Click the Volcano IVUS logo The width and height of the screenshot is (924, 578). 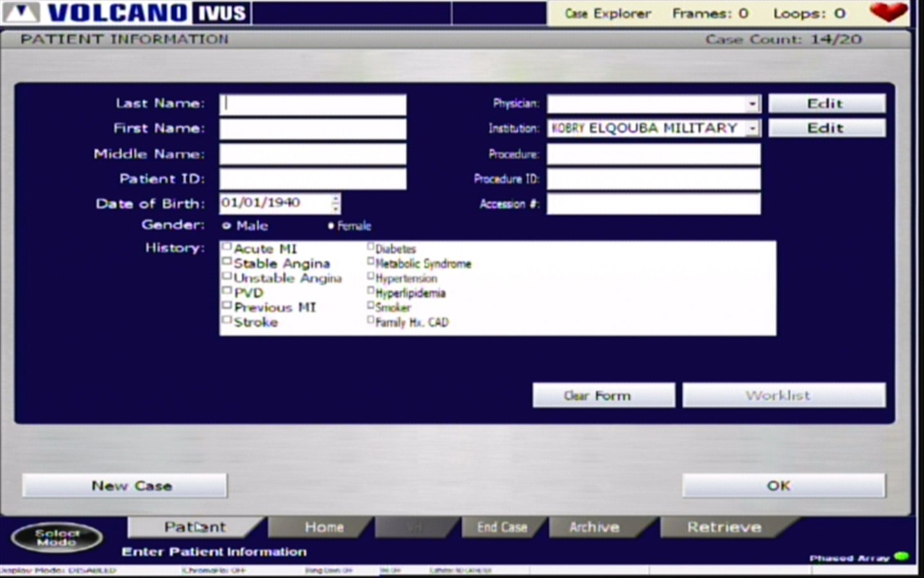coord(126,13)
